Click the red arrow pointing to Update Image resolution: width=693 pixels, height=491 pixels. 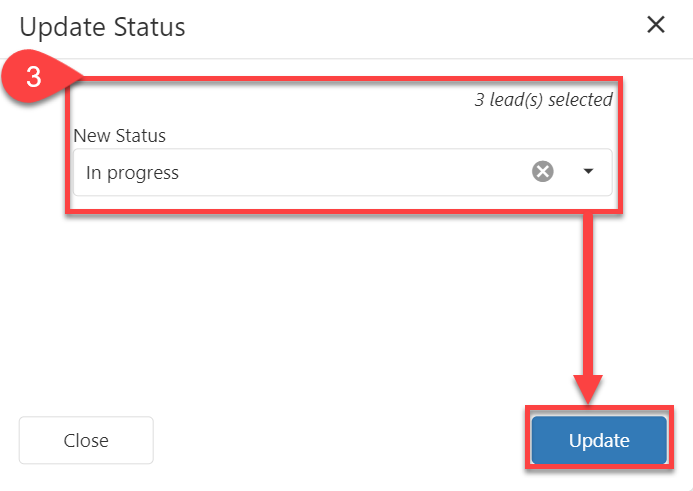(x=589, y=300)
